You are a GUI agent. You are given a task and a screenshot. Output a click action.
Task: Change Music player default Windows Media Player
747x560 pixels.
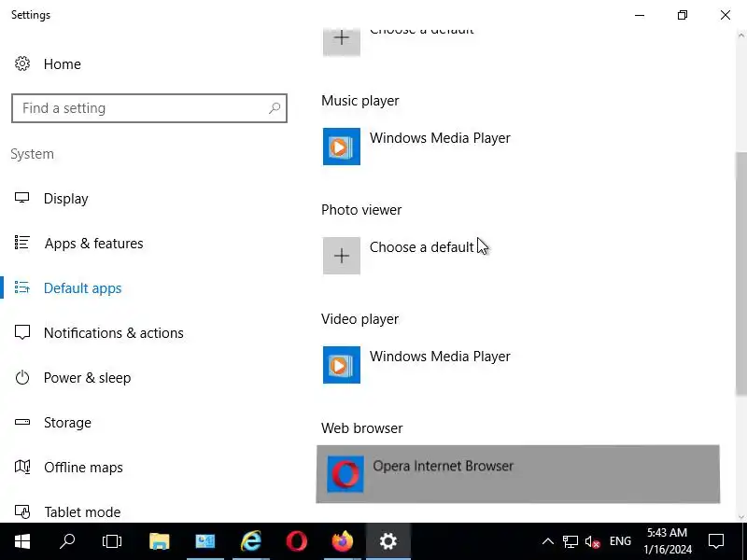point(440,138)
